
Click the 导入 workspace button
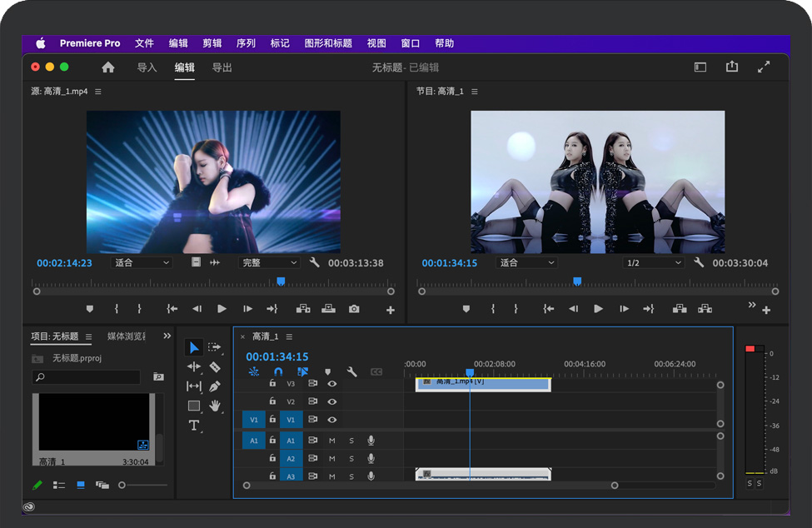pos(147,67)
